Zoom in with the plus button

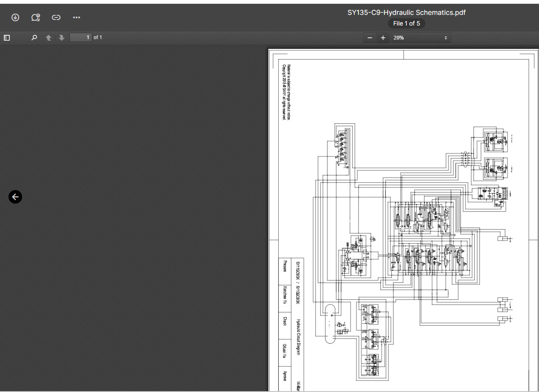[x=383, y=37]
